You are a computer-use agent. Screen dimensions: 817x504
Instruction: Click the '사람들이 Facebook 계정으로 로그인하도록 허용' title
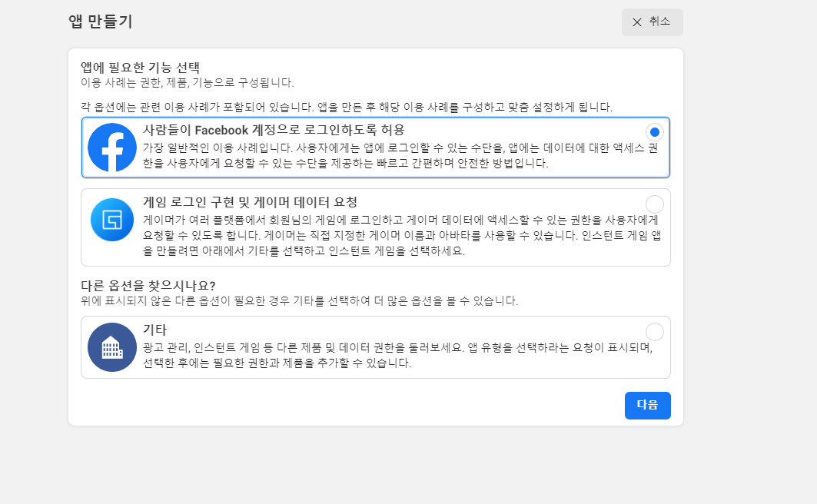pyautogui.click(x=274, y=130)
